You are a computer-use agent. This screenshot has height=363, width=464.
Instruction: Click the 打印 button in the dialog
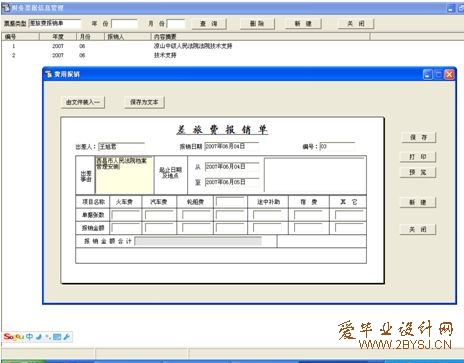(418, 157)
